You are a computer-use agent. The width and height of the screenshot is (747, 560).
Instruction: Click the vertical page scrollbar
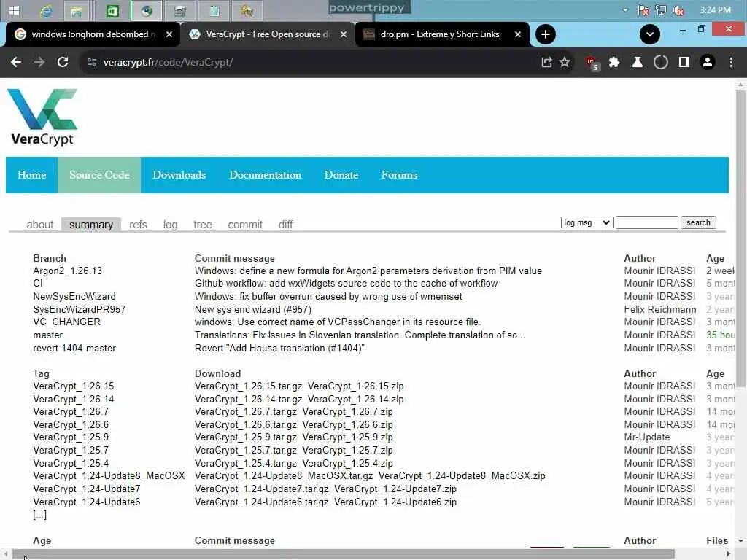click(740, 238)
